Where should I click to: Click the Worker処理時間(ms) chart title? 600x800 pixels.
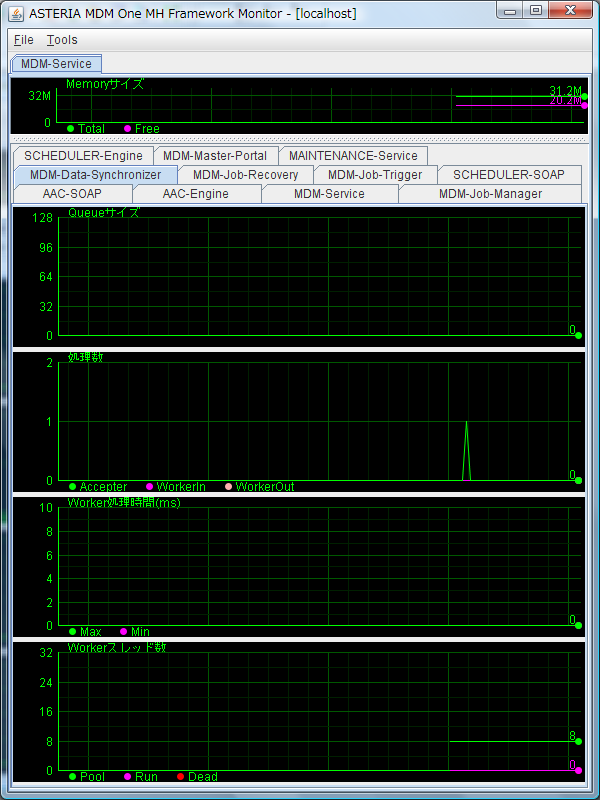(x=124, y=503)
